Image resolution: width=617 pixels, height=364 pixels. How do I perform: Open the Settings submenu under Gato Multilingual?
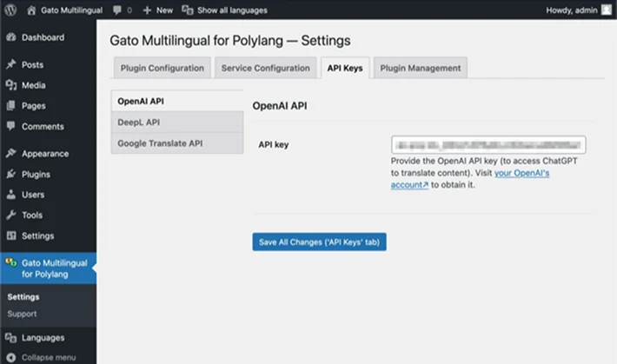pyautogui.click(x=23, y=297)
